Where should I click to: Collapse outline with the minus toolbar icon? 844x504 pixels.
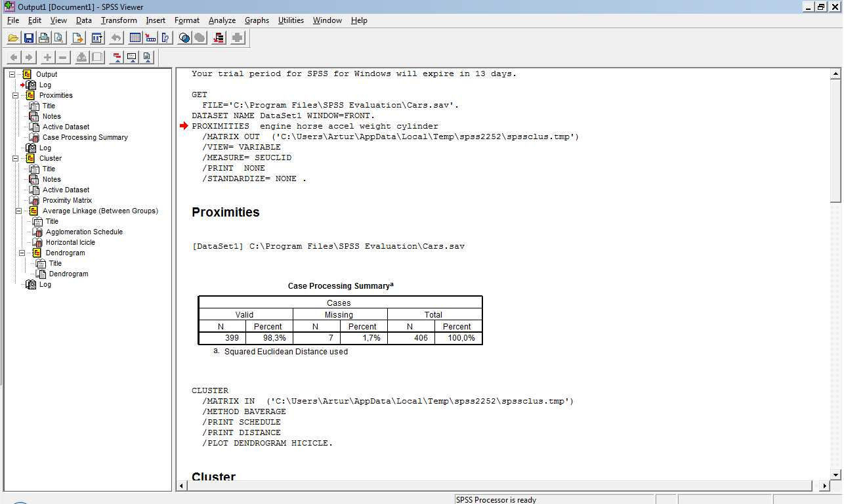tap(62, 58)
